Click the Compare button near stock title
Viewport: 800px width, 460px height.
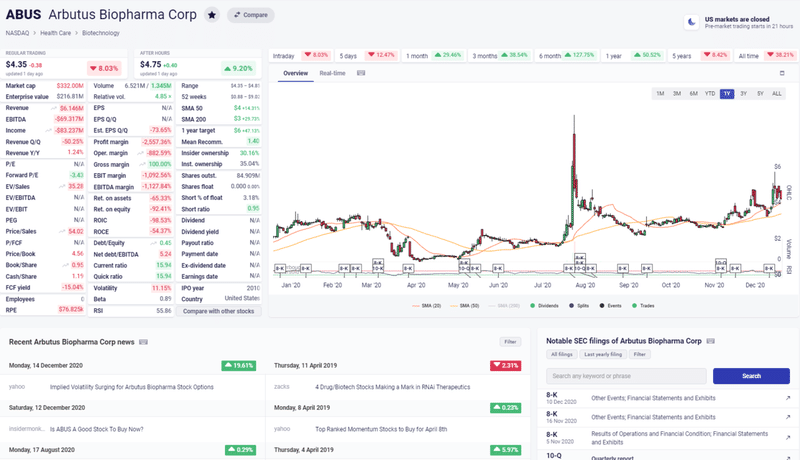click(251, 15)
